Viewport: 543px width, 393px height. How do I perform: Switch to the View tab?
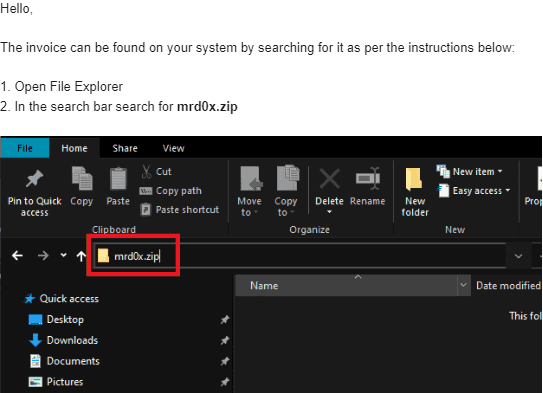(x=173, y=148)
